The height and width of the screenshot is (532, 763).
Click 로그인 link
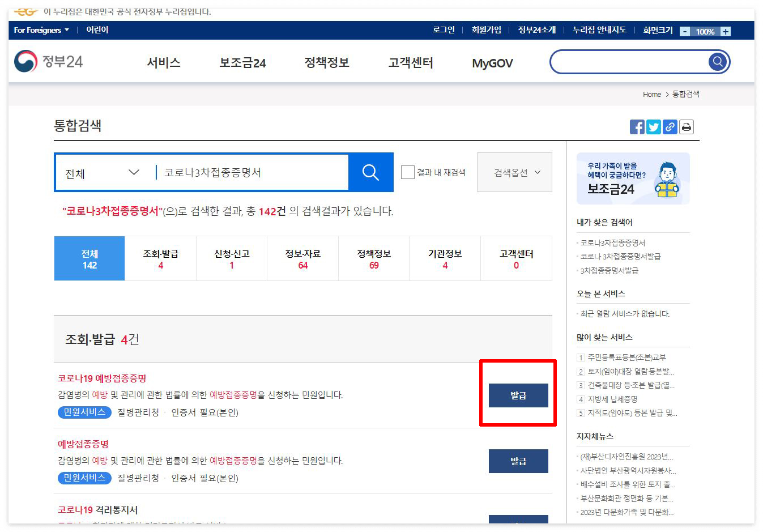(x=444, y=30)
